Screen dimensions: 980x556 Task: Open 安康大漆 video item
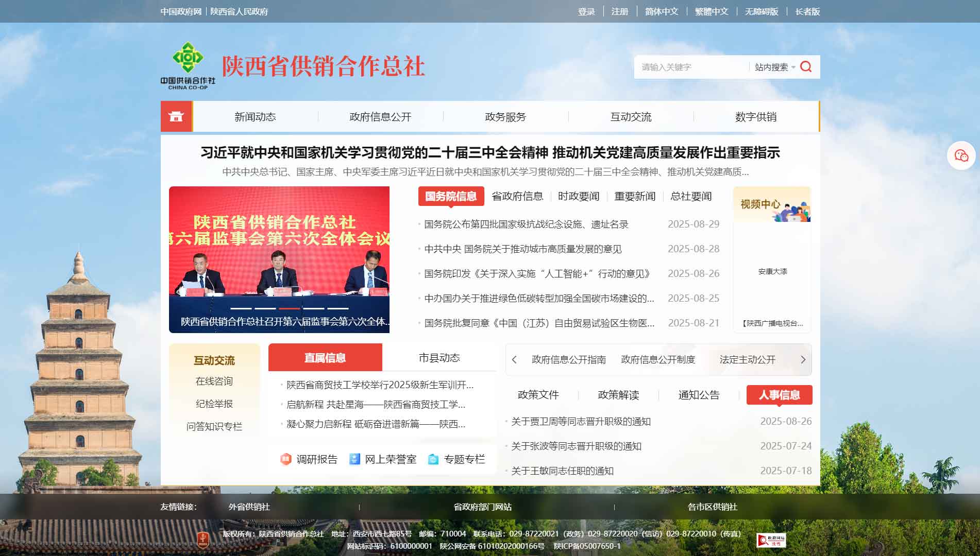(x=772, y=271)
